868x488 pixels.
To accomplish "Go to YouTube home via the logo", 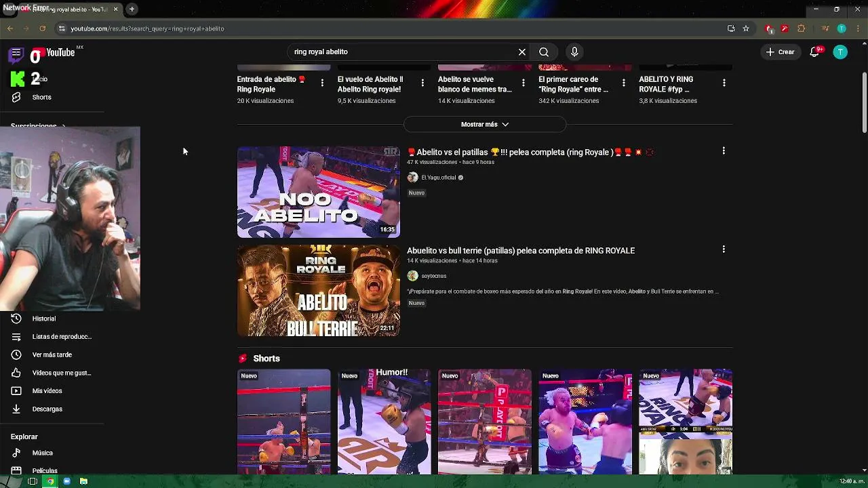I will coord(56,53).
